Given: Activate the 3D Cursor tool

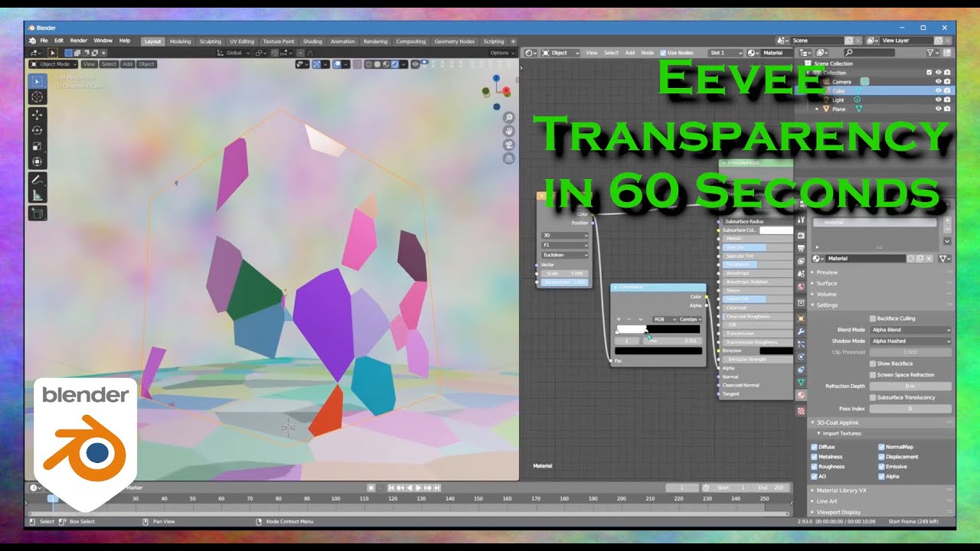Looking at the screenshot, I should [x=38, y=97].
